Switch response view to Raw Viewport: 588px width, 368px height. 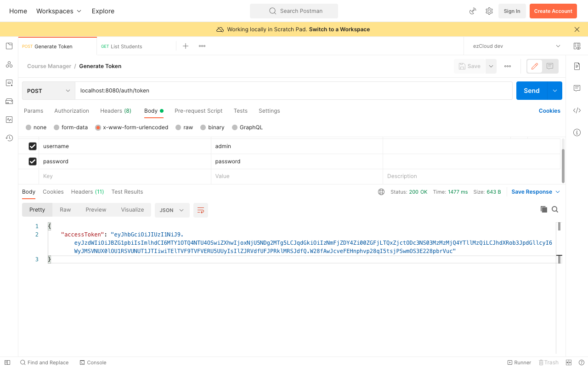pyautogui.click(x=65, y=210)
